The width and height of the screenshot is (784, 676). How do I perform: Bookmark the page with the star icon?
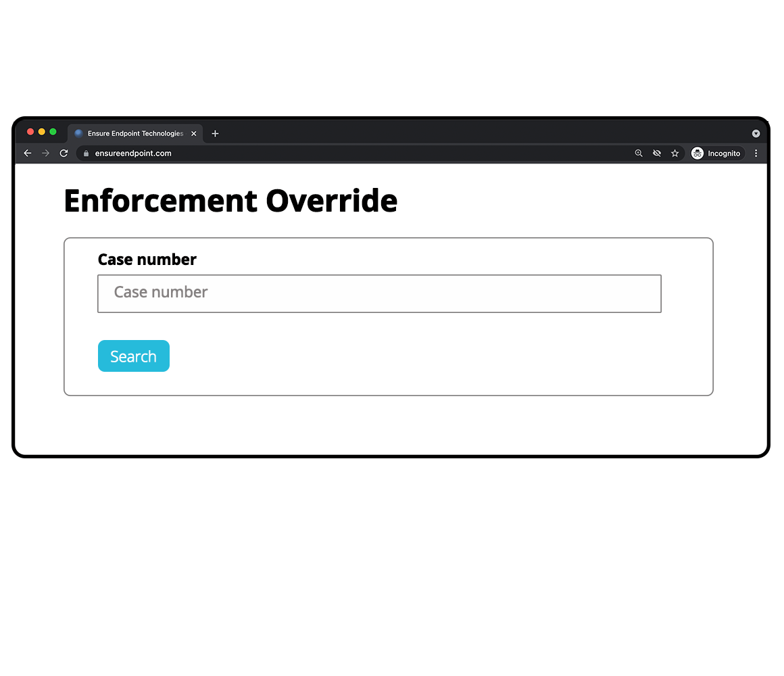(x=675, y=153)
